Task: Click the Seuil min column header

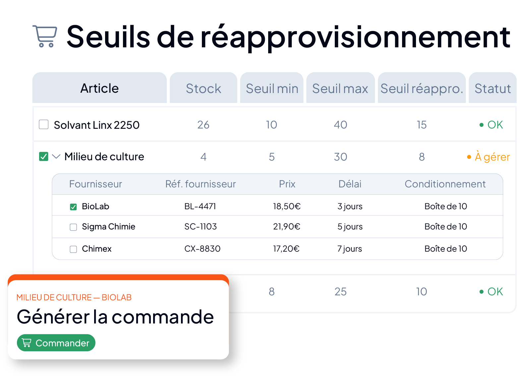Action: coord(272,88)
